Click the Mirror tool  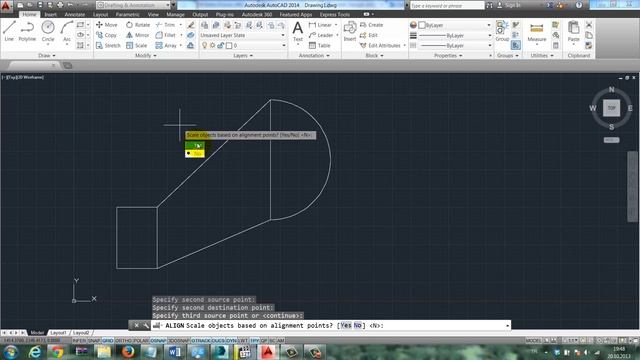138,35
